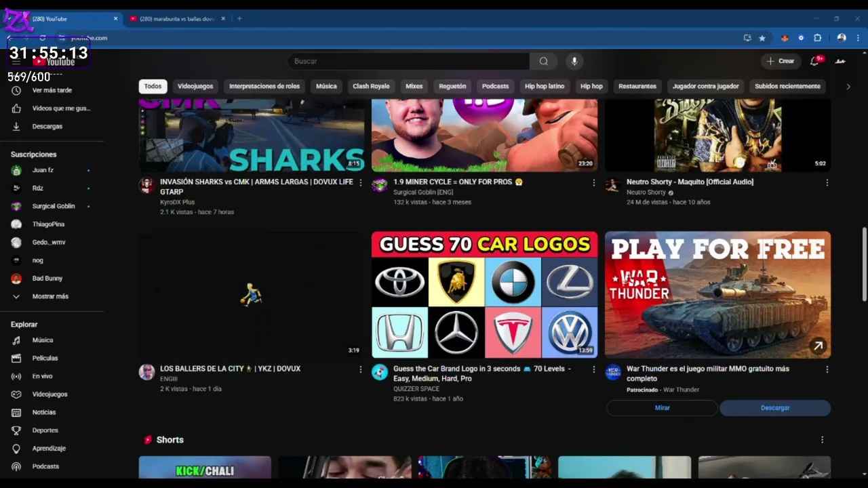Click the Mirar button on ad

pos(662,408)
